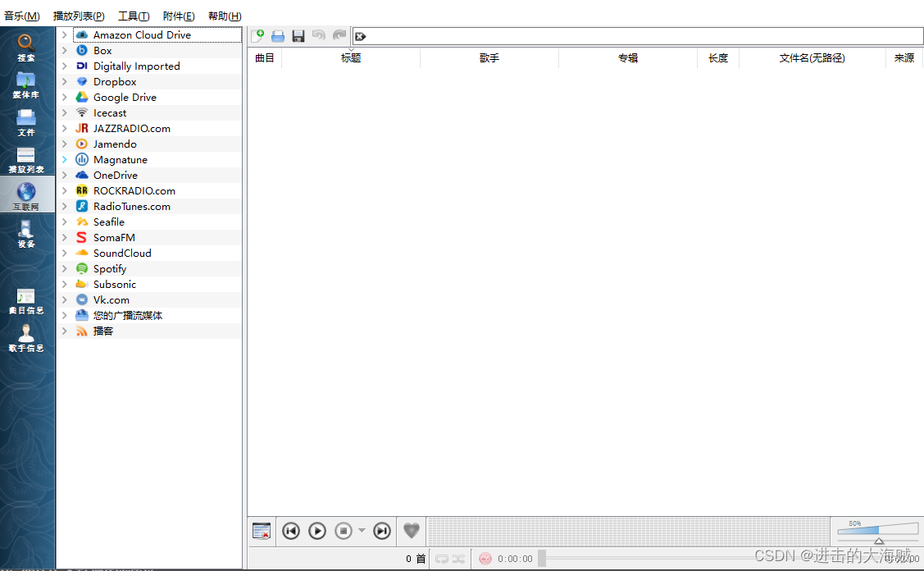Open the 搜索 search sidebar tab
The width and height of the screenshot is (924, 571).
[x=26, y=48]
